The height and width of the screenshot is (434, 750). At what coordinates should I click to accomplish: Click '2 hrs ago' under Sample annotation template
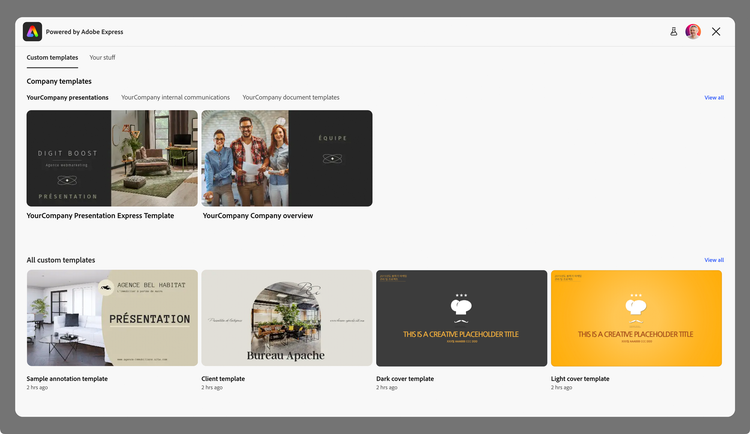(37, 388)
